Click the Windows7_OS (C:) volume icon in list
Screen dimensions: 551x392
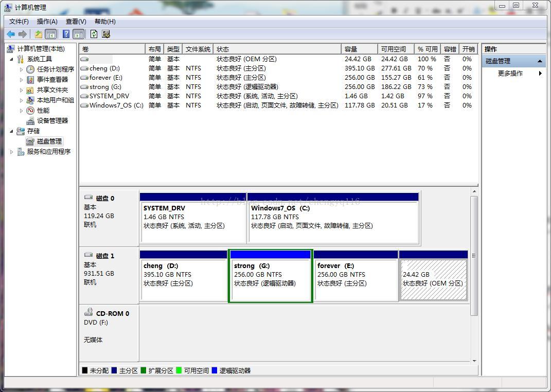(x=84, y=105)
